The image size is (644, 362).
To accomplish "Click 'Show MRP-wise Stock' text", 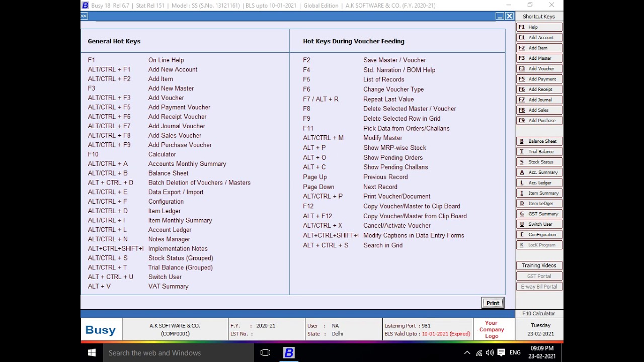I will (395, 148).
